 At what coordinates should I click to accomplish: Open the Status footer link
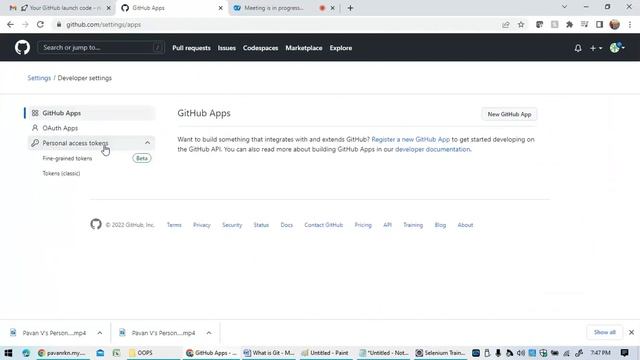261,225
